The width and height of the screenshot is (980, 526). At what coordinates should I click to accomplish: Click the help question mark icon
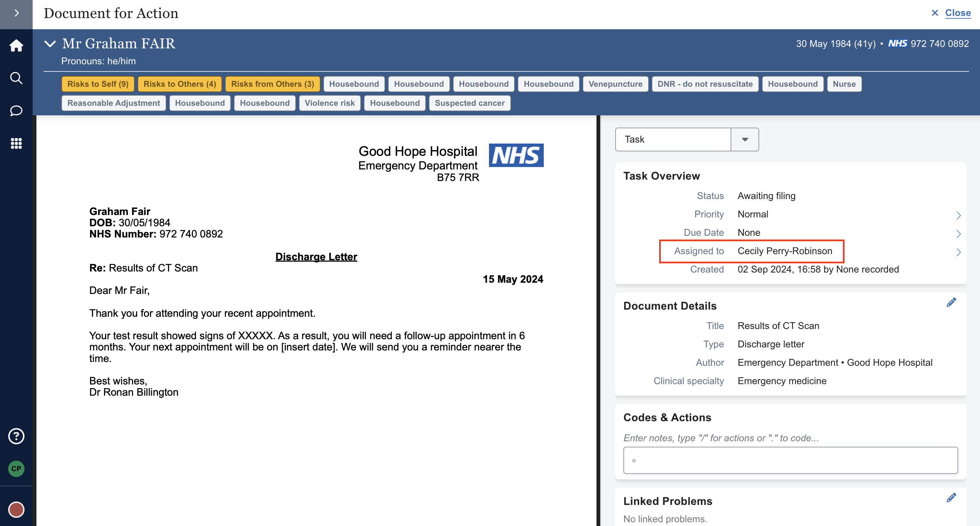click(x=16, y=436)
